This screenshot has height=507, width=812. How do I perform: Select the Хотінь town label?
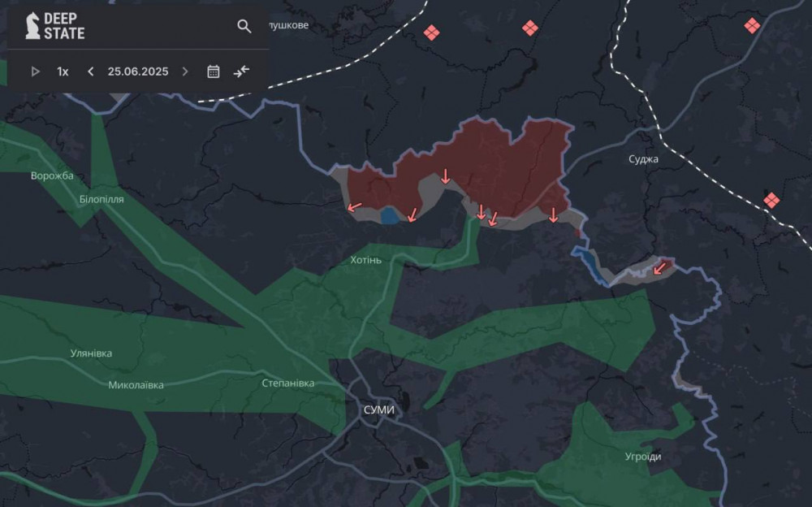pyautogui.click(x=365, y=260)
